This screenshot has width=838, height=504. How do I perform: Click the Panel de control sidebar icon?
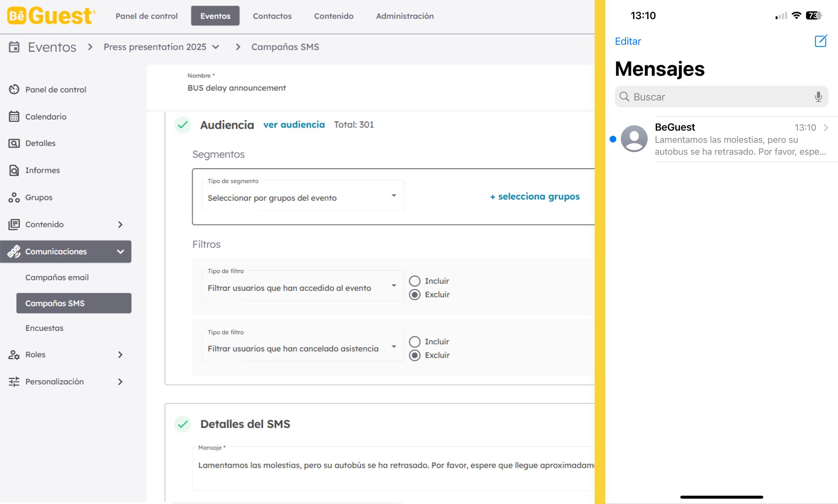click(14, 89)
